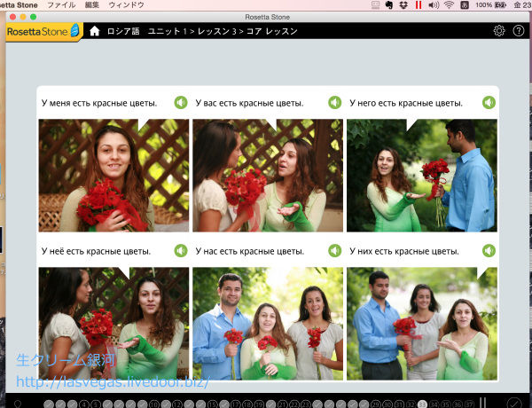The height and width of the screenshot is (408, 532).
Task: Jump to screen 10 in progress bar
Action: tap(154, 404)
